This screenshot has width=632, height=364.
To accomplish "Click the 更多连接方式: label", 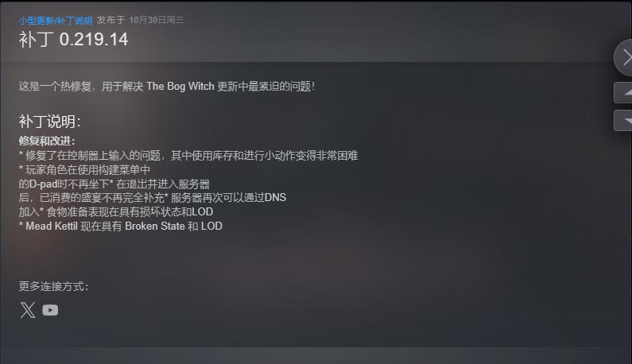I will [53, 286].
